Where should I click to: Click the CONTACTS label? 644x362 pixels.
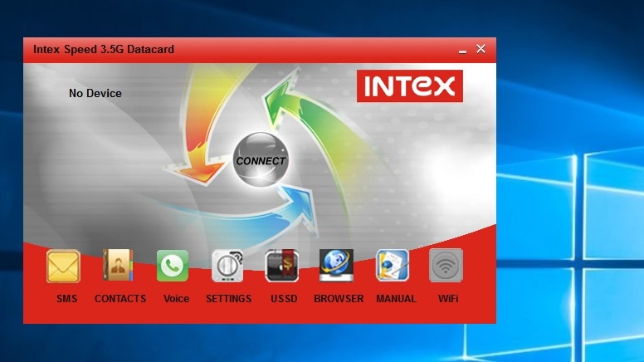point(120,299)
